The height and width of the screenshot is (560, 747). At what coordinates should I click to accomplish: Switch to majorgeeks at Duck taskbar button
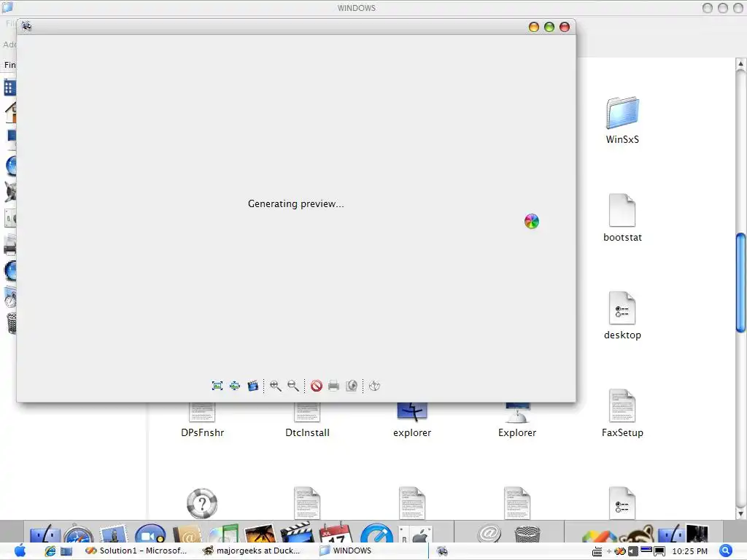pos(252,551)
